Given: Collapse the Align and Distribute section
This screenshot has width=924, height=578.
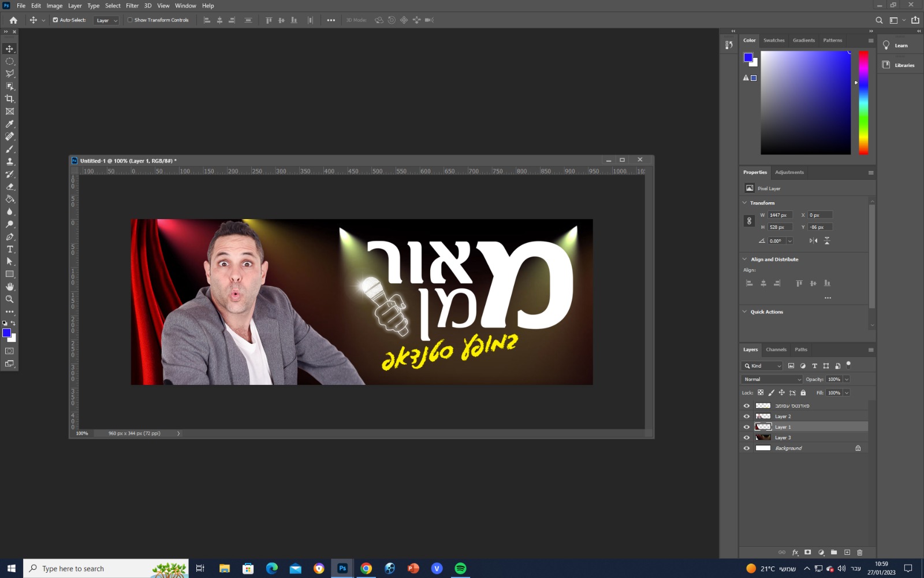Looking at the screenshot, I should click(745, 260).
